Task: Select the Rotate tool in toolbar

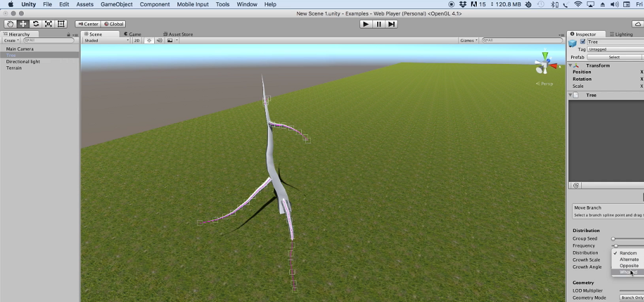Action: pyautogui.click(x=36, y=24)
